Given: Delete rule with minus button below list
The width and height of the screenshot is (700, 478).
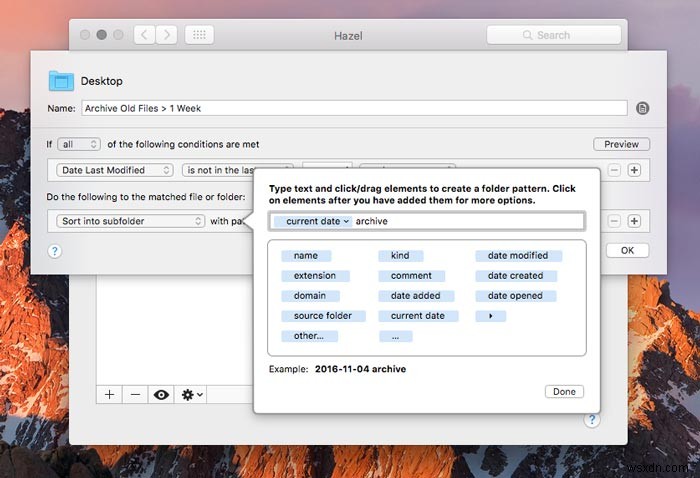Looking at the screenshot, I should [x=135, y=395].
